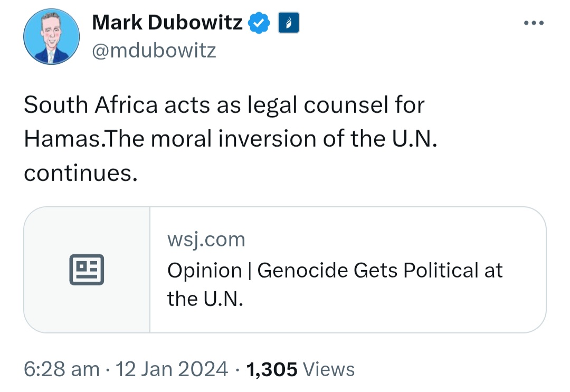
Task: Open the Mark Dubowitz display name
Action: 167,23
